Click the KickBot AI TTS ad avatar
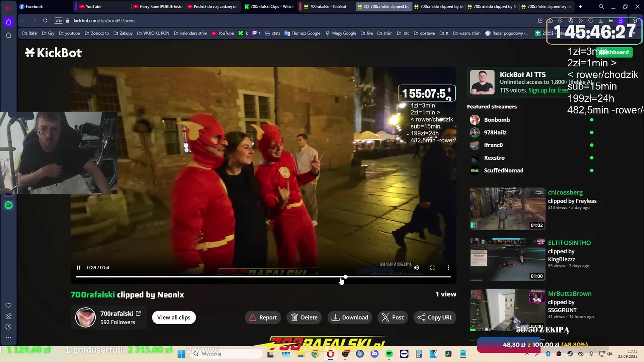The image size is (644, 362). 482,82
